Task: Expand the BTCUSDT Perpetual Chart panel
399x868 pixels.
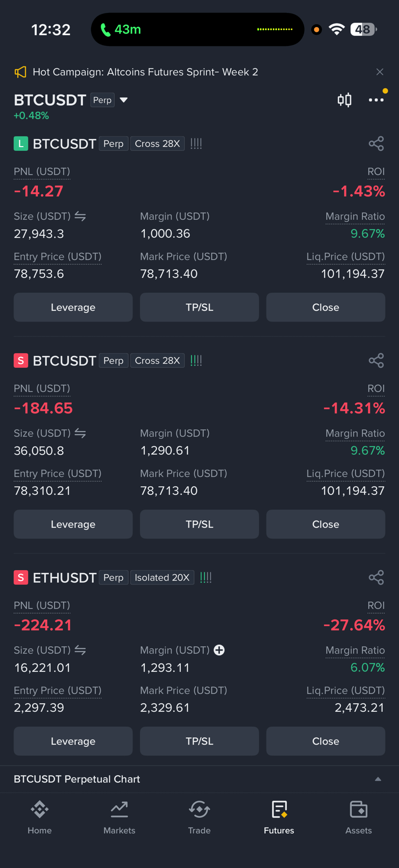Action: (378, 779)
